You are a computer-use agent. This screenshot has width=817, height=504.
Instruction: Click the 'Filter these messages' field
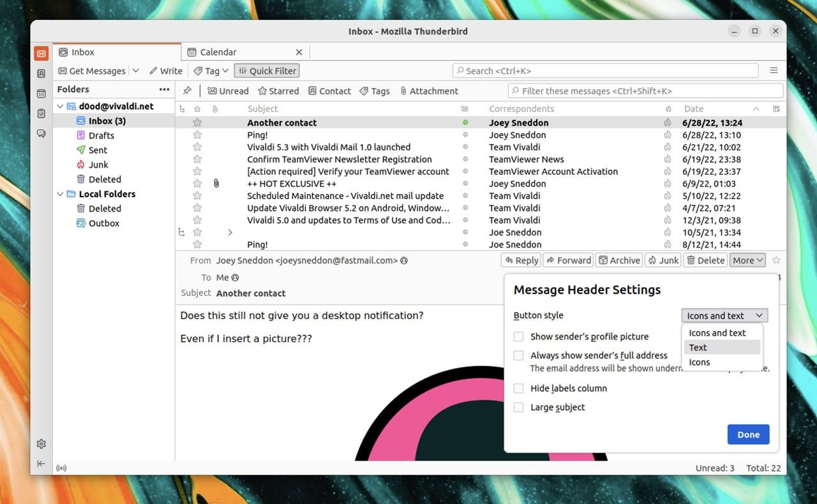tap(645, 91)
